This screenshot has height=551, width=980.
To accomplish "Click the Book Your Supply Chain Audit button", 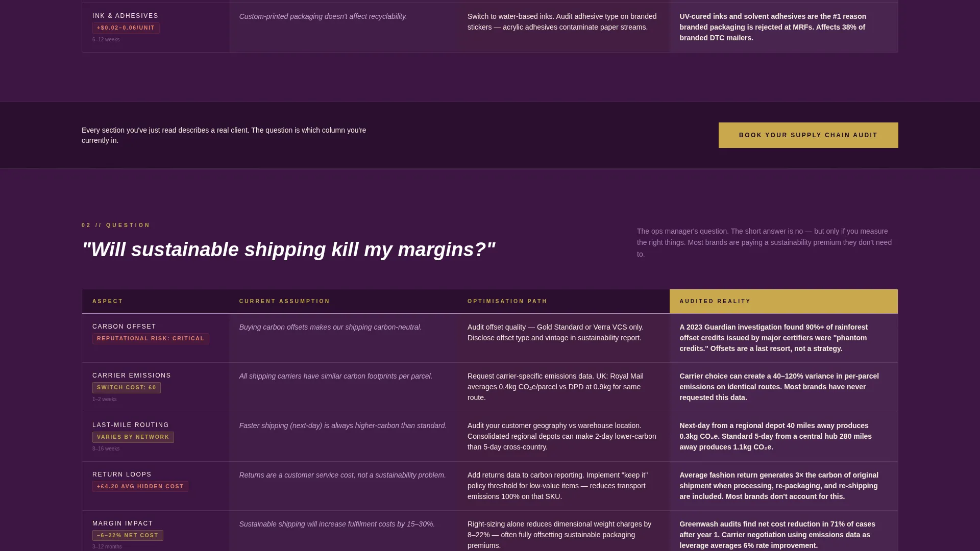I will pos(808,135).
